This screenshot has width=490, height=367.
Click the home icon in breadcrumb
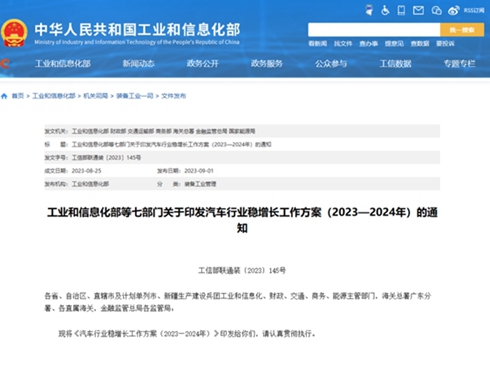4,96
